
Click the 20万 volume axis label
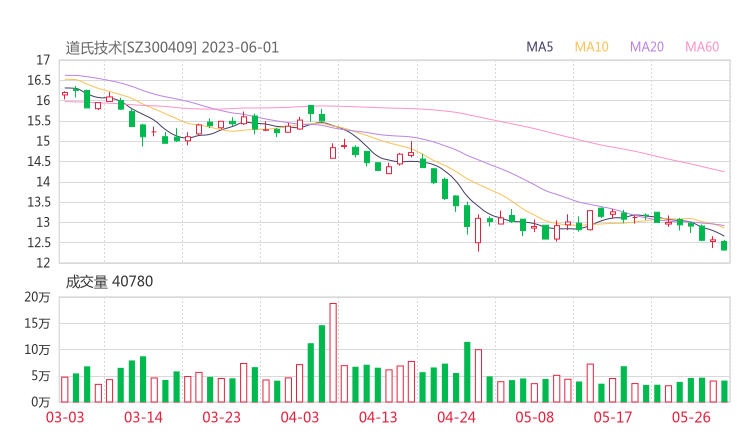pos(38,297)
